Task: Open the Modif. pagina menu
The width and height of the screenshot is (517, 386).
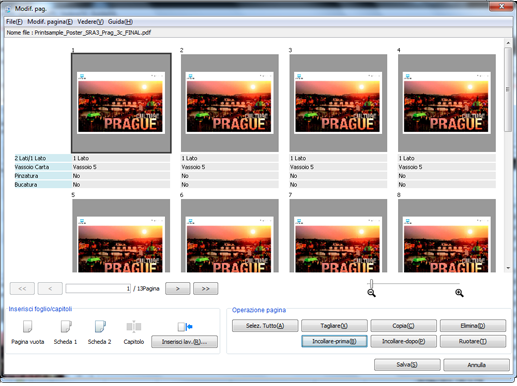Action: coord(50,22)
